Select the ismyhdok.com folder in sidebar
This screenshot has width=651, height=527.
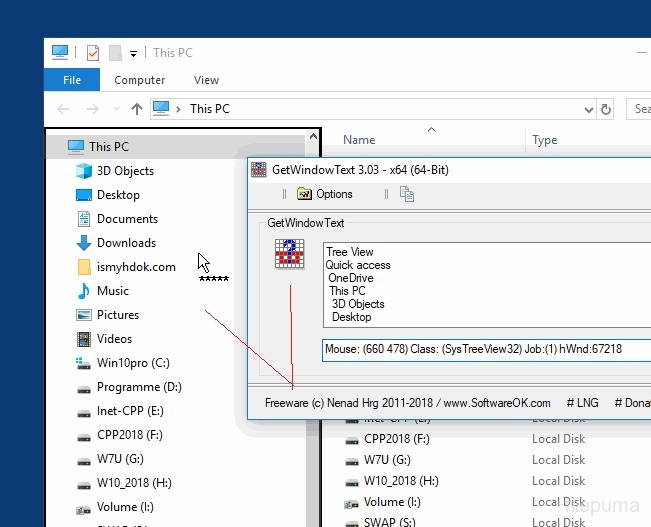pos(136,267)
